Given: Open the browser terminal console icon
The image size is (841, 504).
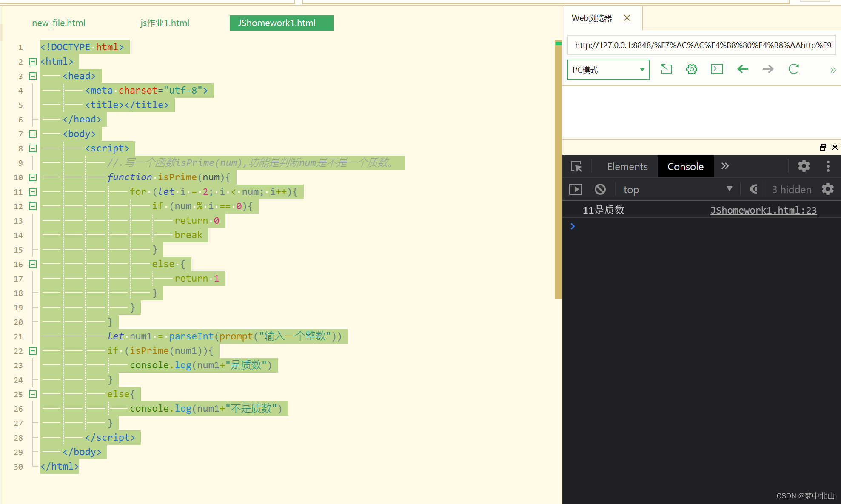Looking at the screenshot, I should point(717,69).
